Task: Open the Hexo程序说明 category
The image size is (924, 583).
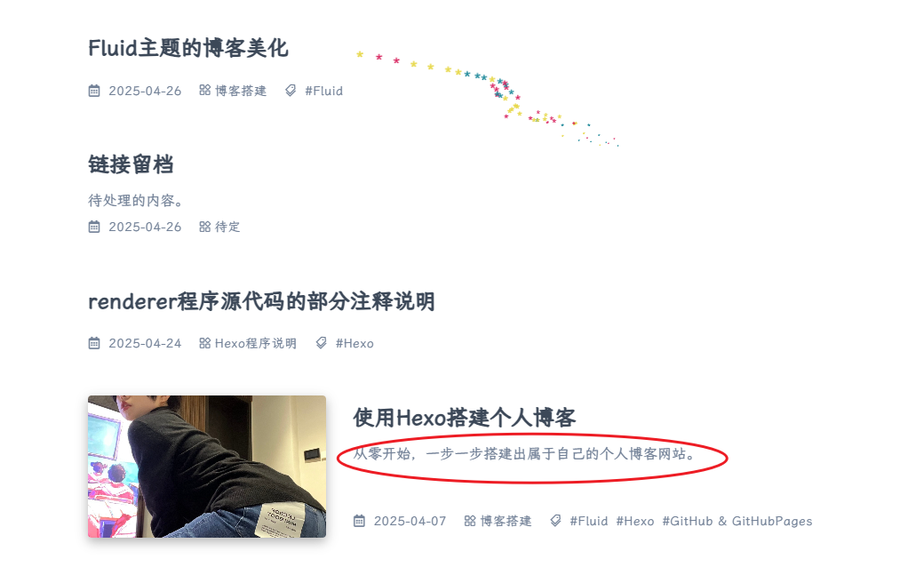Action: pyautogui.click(x=255, y=343)
